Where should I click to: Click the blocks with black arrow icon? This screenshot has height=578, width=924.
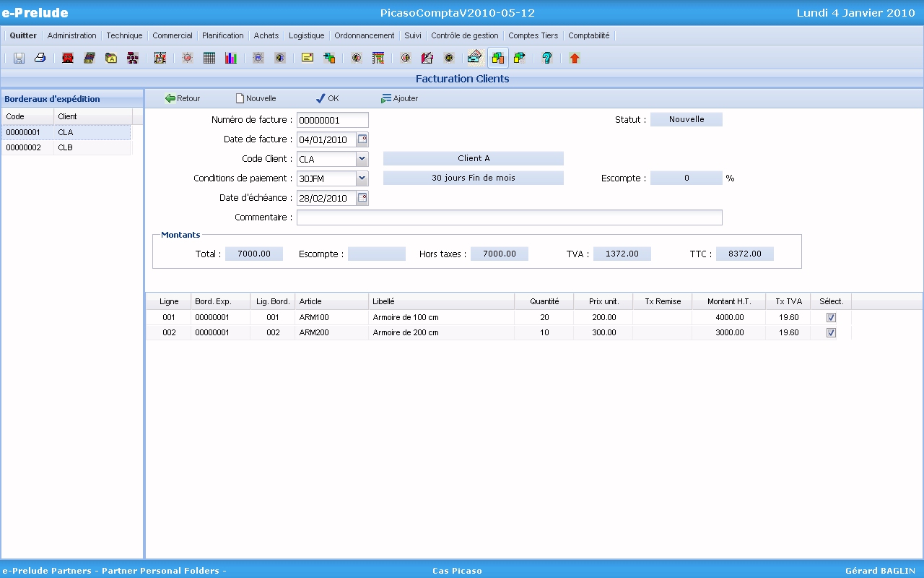coord(520,58)
